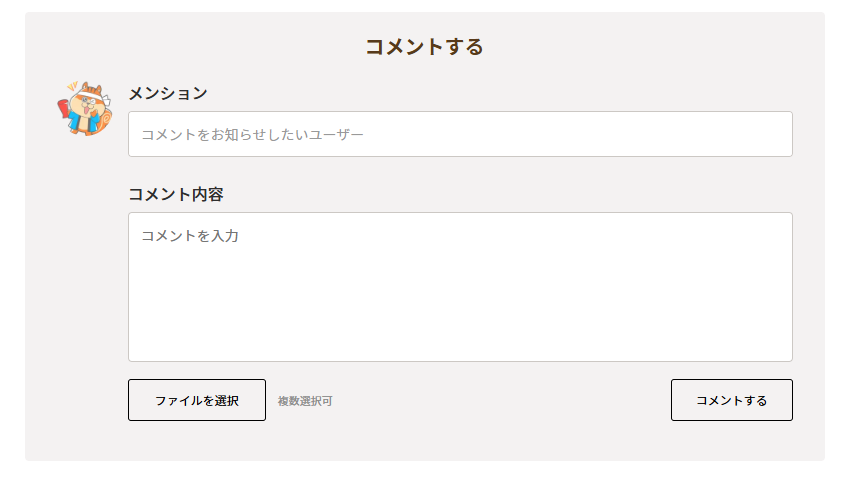Click right end of the mention field
The image size is (862, 478).
click(770, 134)
